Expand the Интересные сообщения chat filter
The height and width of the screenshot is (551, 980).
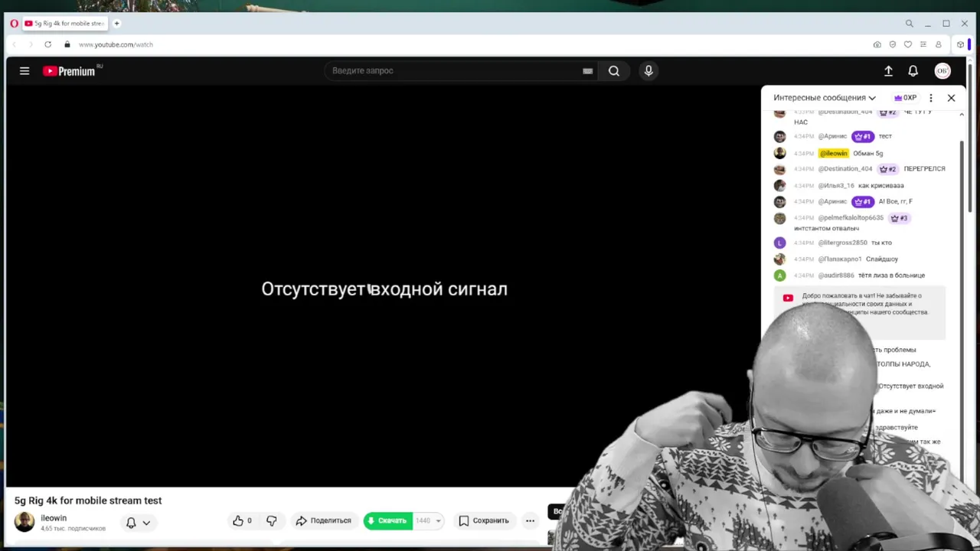824,98
